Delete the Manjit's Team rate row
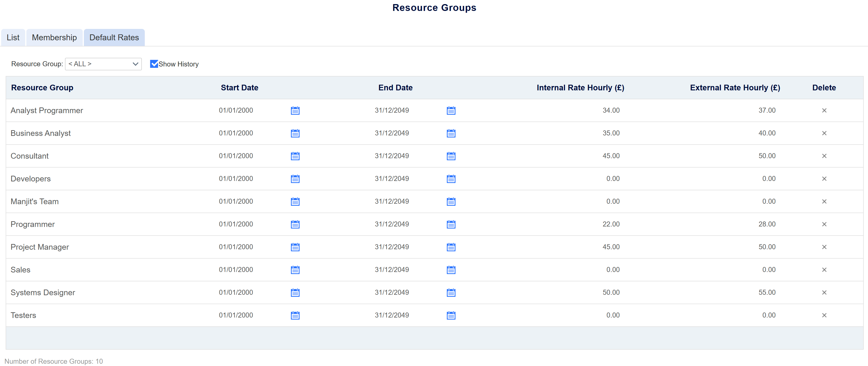 pos(824,202)
